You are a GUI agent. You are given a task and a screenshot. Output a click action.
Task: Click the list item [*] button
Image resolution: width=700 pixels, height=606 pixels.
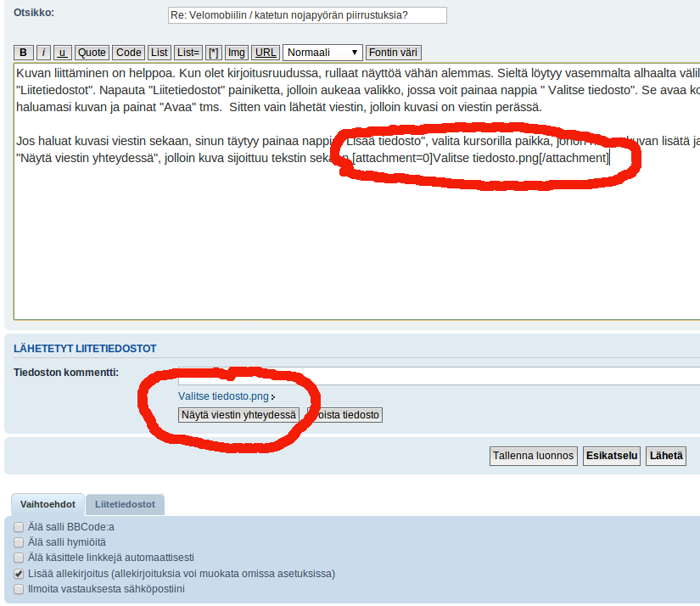[214, 53]
